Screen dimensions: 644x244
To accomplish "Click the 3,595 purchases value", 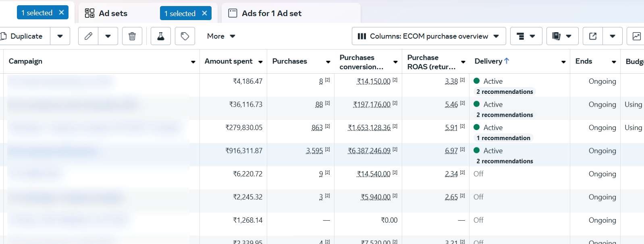I will (314, 151).
